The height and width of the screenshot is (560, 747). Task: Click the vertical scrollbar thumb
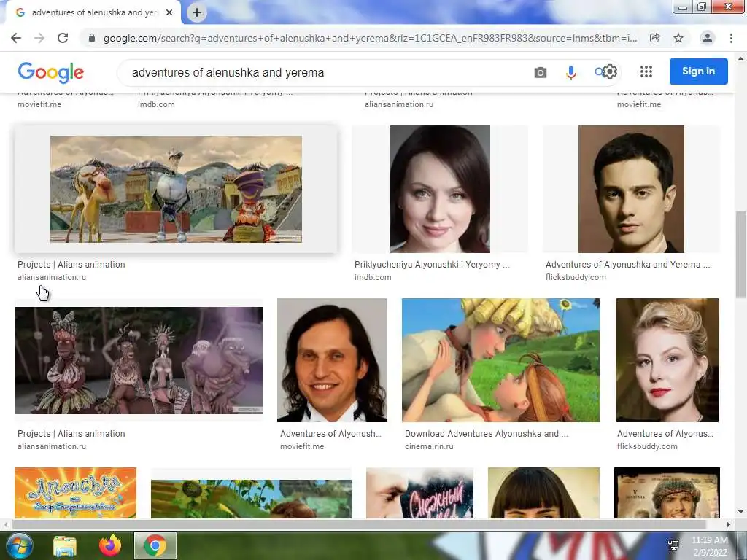pos(740,254)
